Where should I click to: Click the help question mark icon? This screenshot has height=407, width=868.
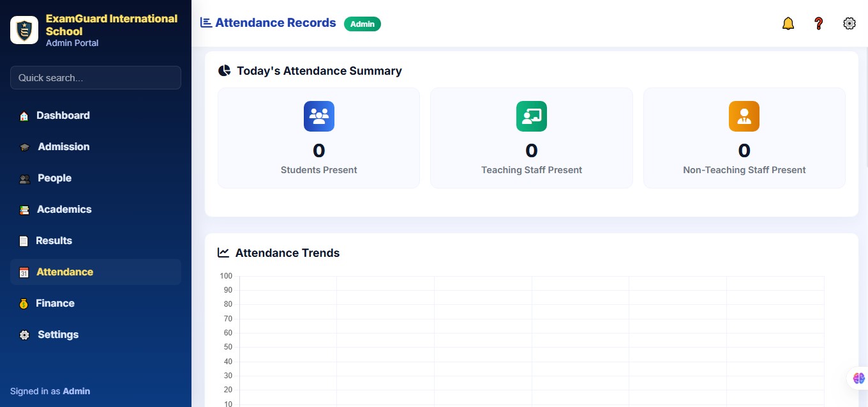819,23
